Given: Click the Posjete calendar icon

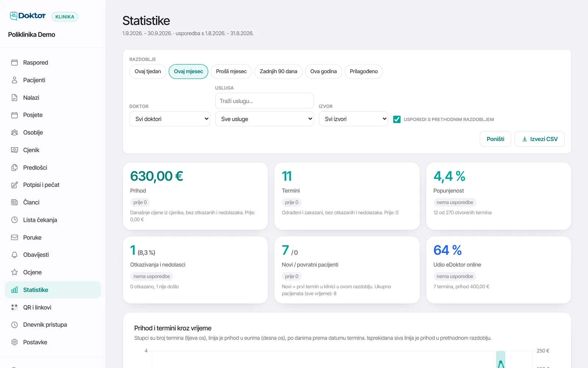Looking at the screenshot, I should point(14,115).
